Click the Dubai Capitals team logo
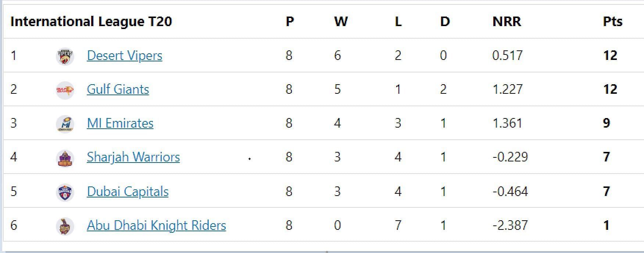644x253 pixels. [65, 192]
